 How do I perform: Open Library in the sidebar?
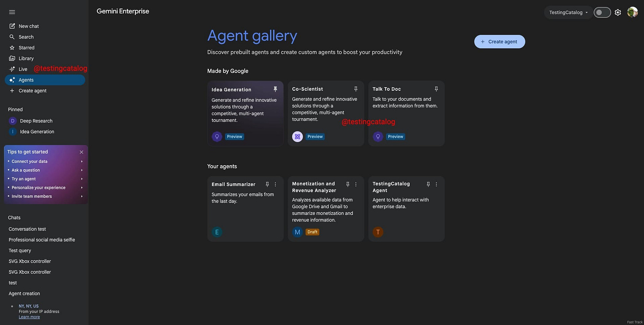pyautogui.click(x=45, y=58)
